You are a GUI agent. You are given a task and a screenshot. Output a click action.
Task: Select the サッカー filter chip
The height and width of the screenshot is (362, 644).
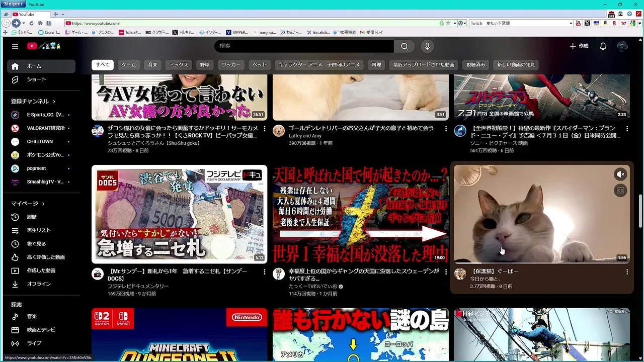231,65
